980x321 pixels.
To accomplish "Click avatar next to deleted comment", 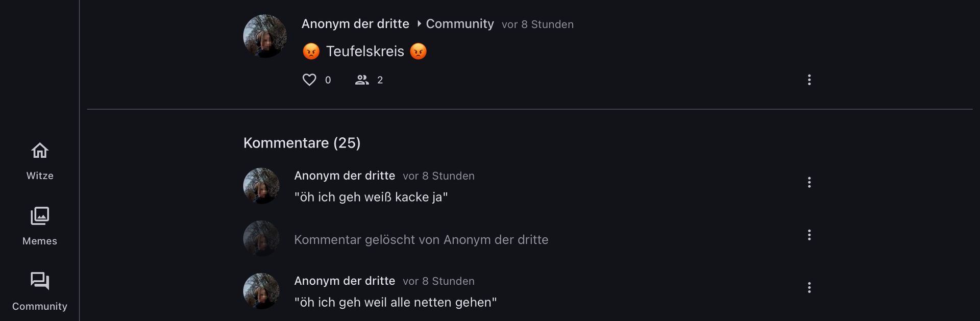I will pos(261,238).
